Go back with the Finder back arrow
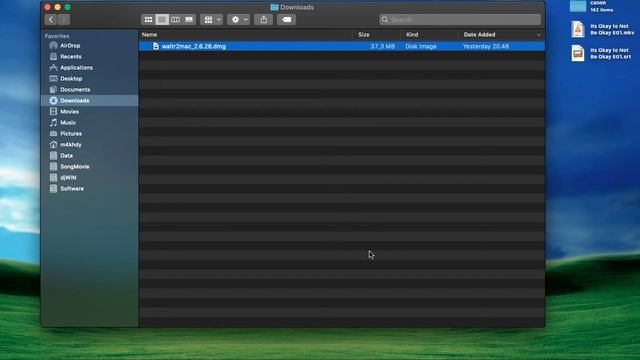This screenshot has height=360, width=640. 51,20
